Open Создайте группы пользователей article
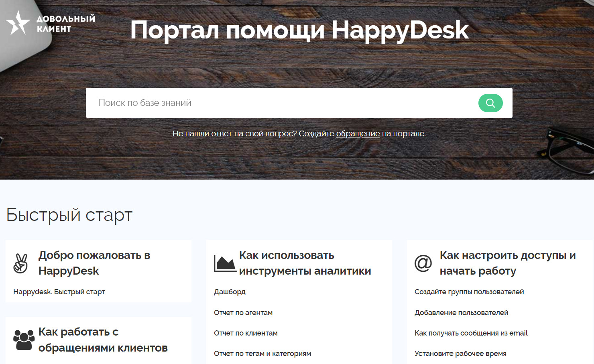The image size is (594, 364). tap(469, 292)
